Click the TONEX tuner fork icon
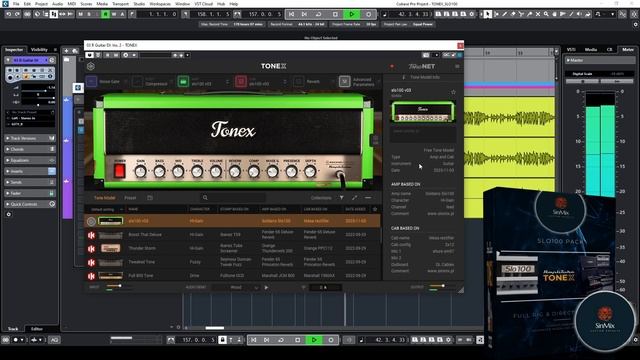 (x=303, y=287)
